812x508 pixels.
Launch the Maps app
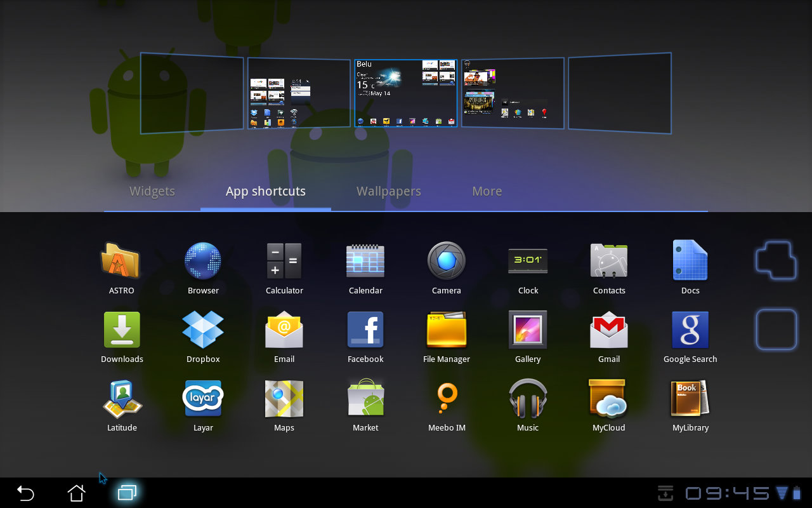pyautogui.click(x=284, y=399)
